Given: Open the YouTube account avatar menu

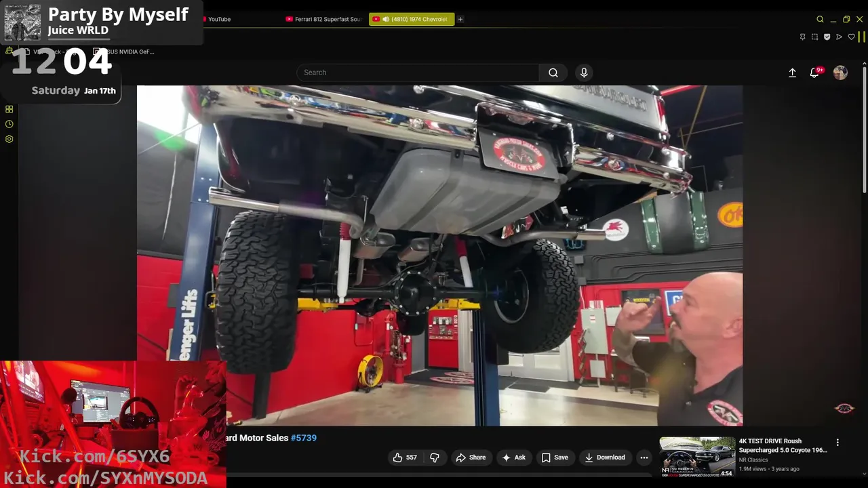Looking at the screenshot, I should (x=840, y=73).
